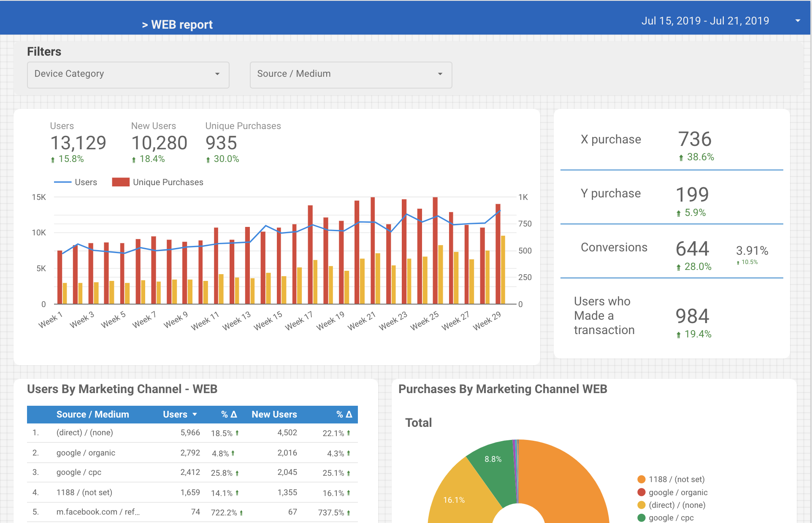Click the Users up-arrow indicator beside 15.8%
The image size is (812, 523).
click(53, 160)
